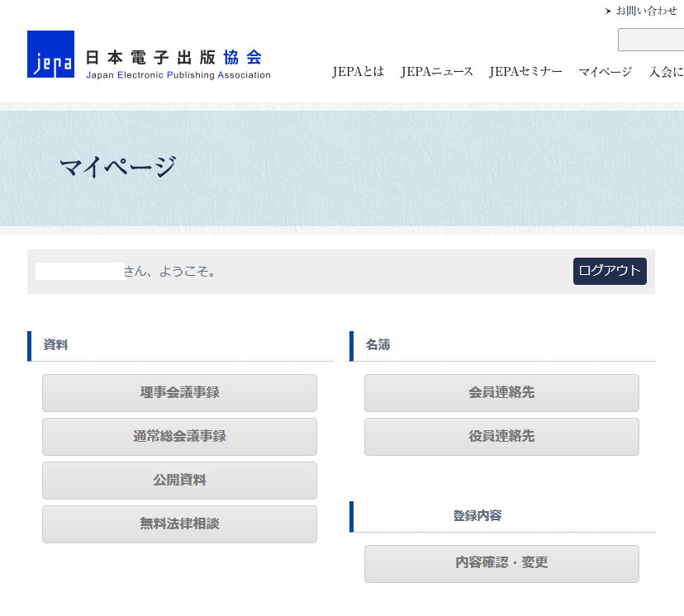
Task: Open 内容確認・変更 to edit registration
Action: click(x=501, y=563)
